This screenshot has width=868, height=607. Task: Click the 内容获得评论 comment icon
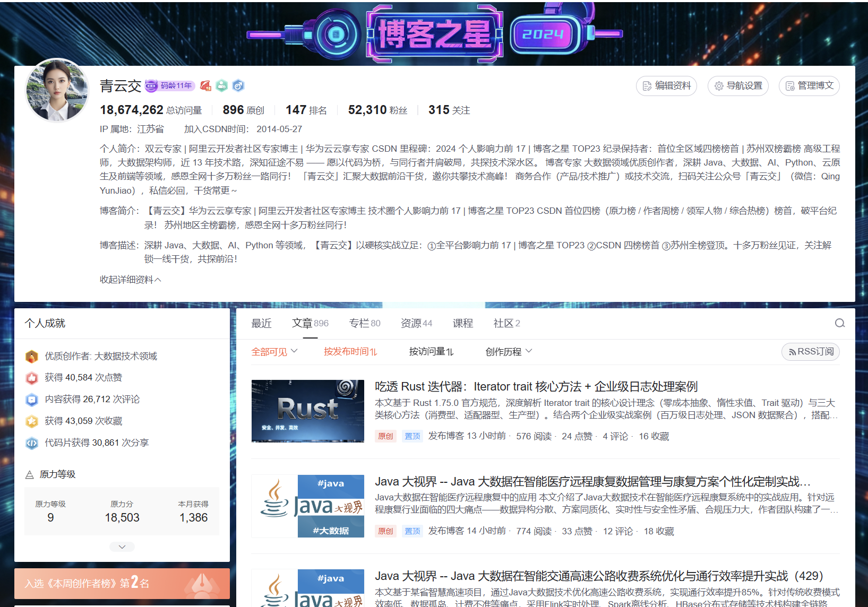(x=32, y=400)
